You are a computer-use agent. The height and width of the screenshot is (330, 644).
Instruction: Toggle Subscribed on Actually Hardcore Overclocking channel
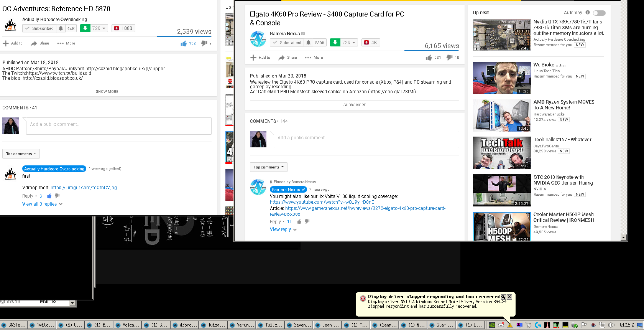pos(39,28)
